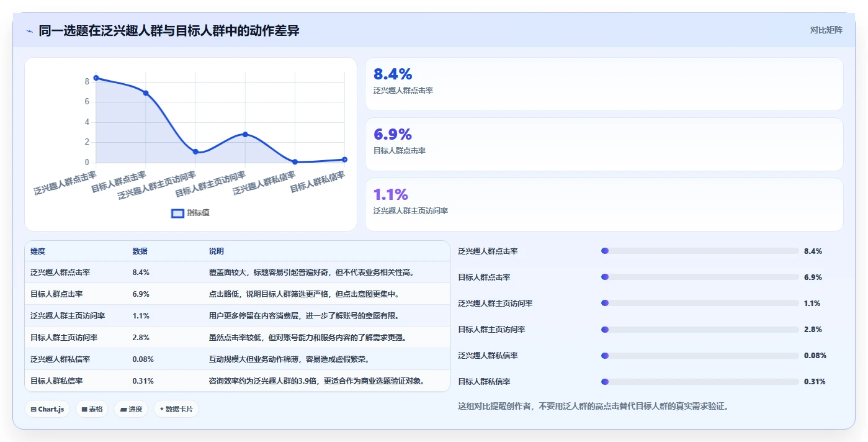Click the lightning icon beside the page title
The width and height of the screenshot is (868, 442).
[30, 30]
